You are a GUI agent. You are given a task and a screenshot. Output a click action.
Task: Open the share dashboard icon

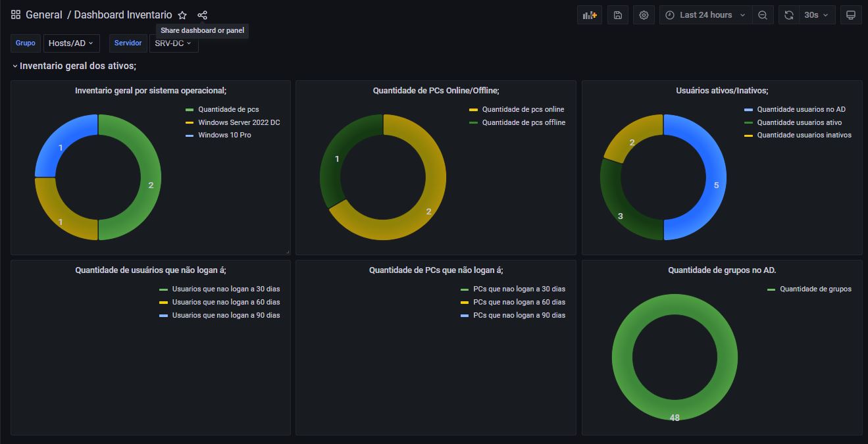point(202,15)
